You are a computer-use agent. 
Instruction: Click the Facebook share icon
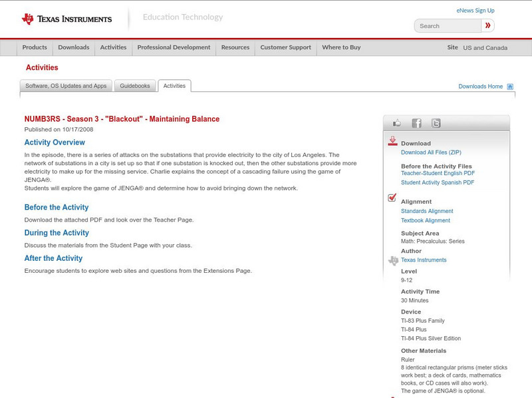pos(416,122)
